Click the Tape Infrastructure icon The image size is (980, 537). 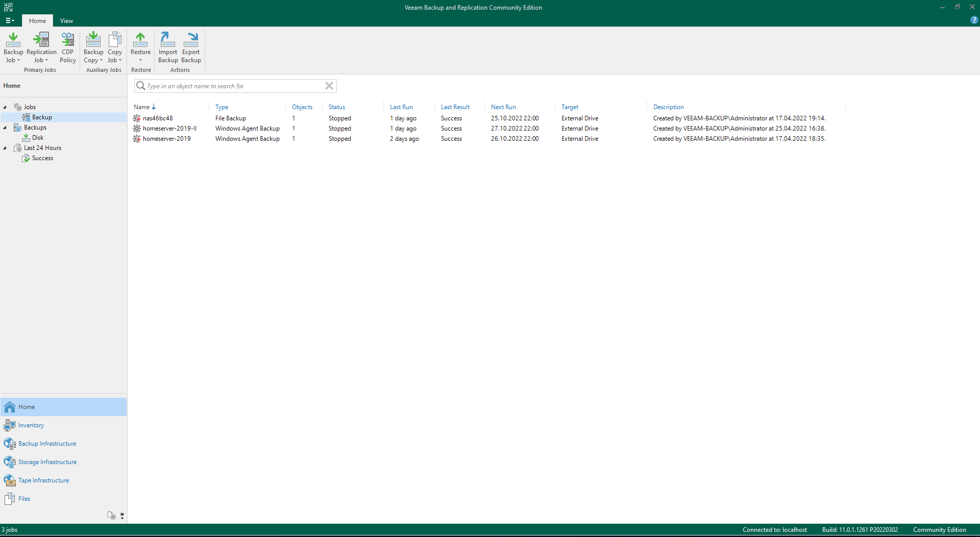point(10,480)
